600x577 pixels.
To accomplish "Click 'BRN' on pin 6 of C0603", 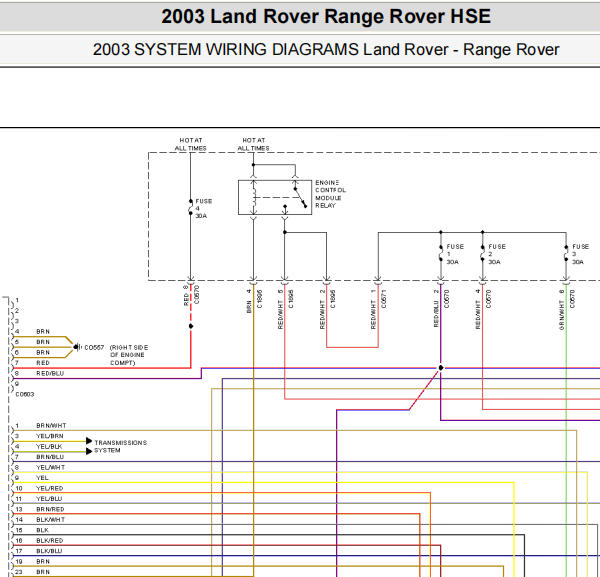I will point(43,352).
